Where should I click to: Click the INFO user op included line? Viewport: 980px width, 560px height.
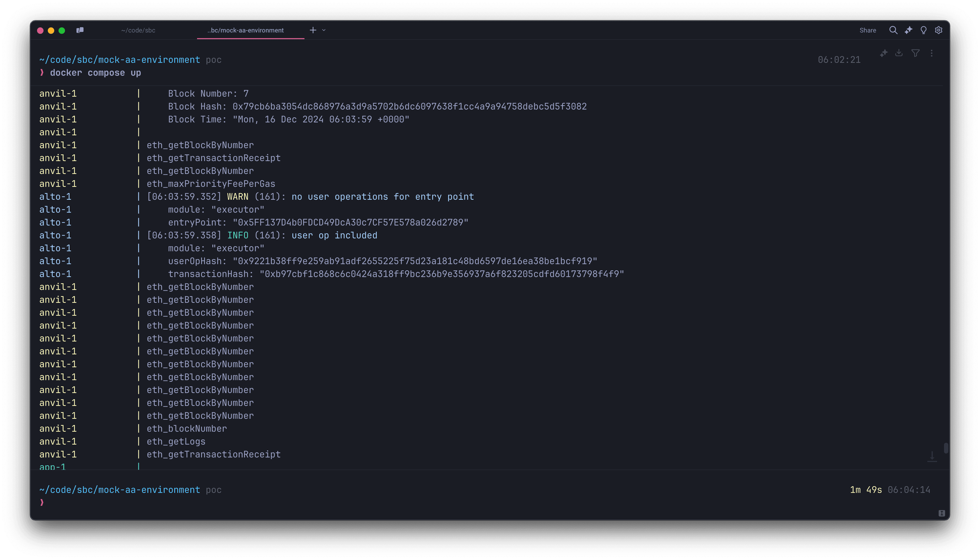[x=262, y=235]
